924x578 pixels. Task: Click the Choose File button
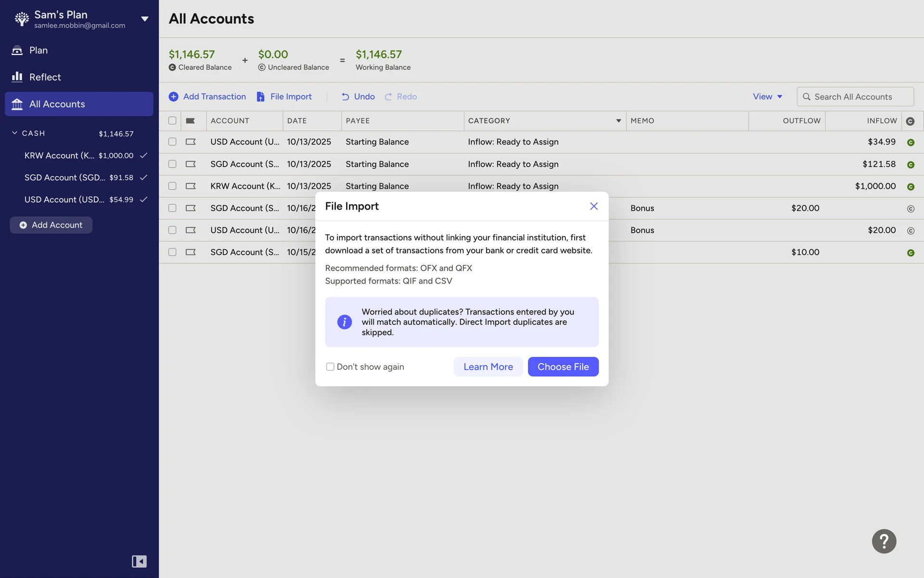coord(563,367)
